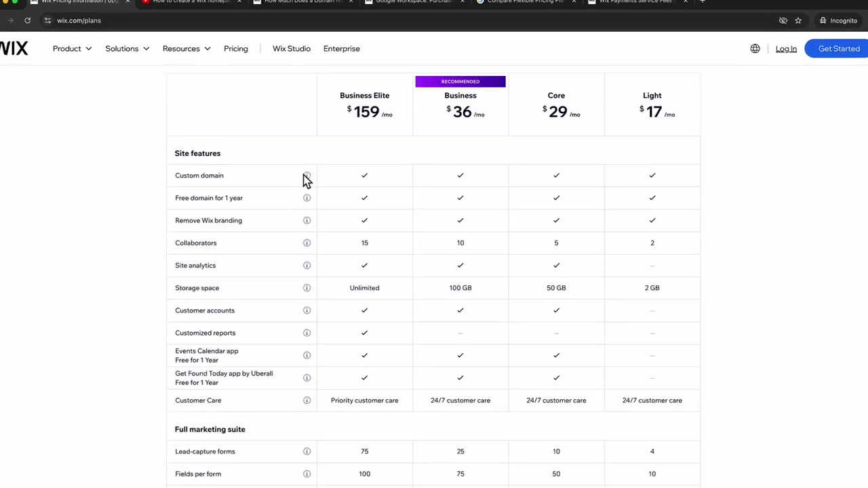The image size is (868, 488).
Task: Open language selector globe icon
Action: (755, 49)
